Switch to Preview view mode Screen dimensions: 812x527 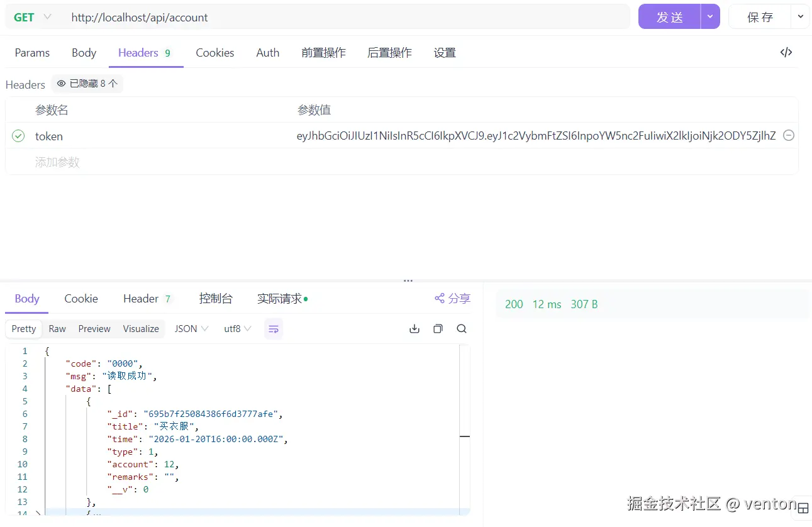point(94,329)
